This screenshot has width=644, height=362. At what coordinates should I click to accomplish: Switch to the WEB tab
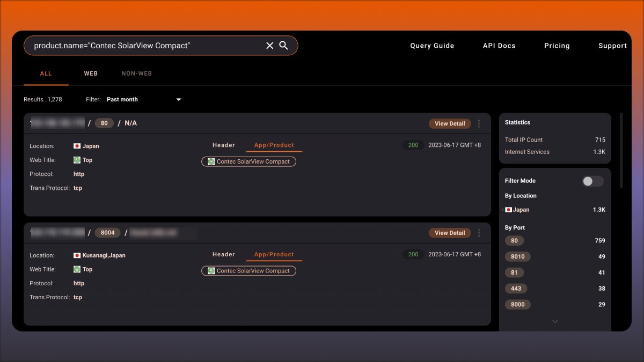pyautogui.click(x=91, y=73)
